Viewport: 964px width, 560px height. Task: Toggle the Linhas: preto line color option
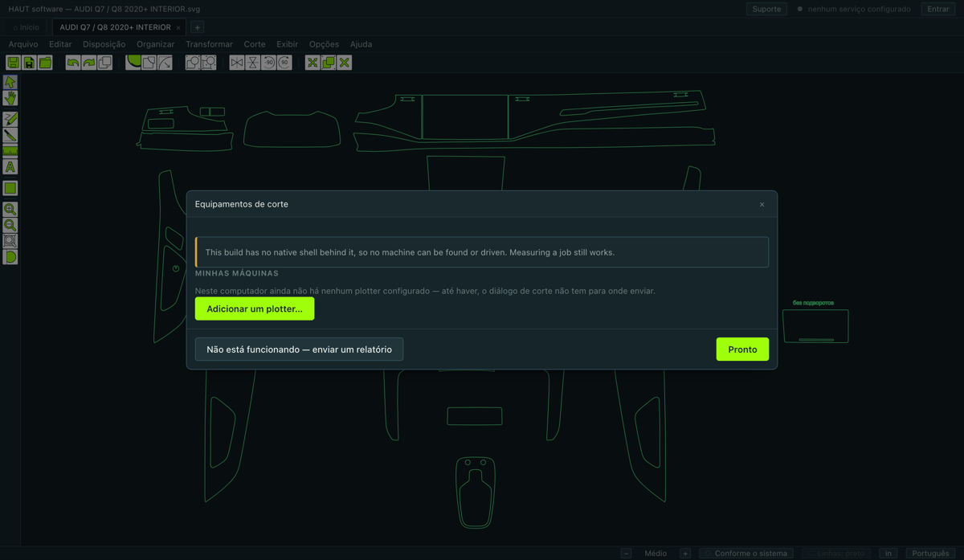click(835, 554)
